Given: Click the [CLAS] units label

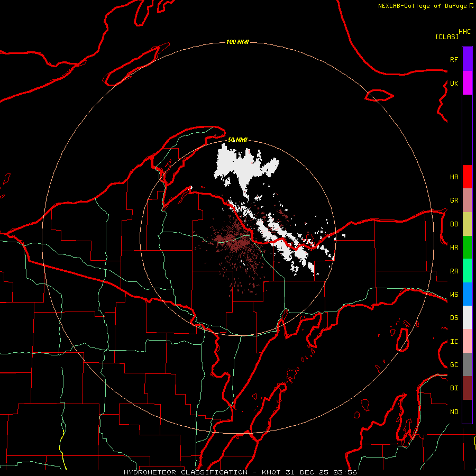Looking at the screenshot, I should point(447,36).
